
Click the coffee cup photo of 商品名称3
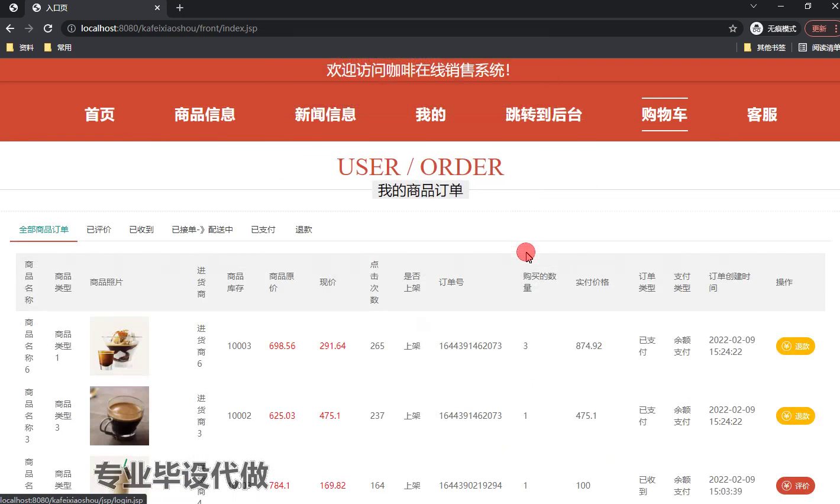click(119, 416)
